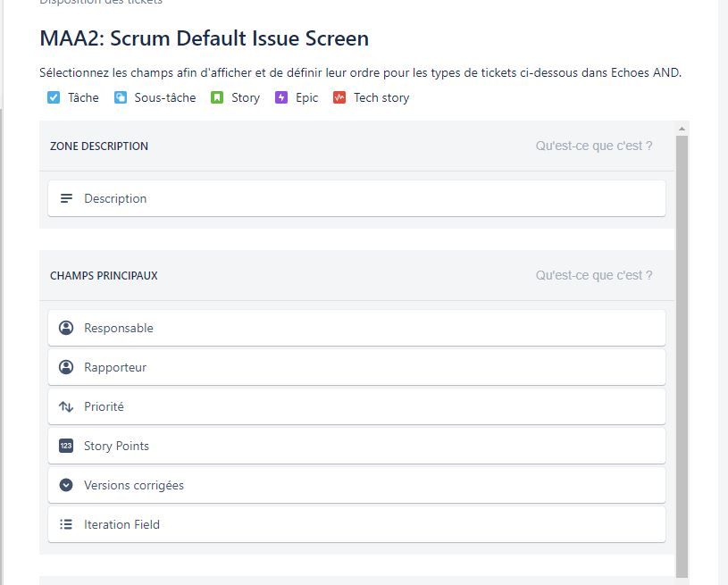Select the Story Points field row
The width and height of the screenshot is (728, 585).
tap(356, 446)
